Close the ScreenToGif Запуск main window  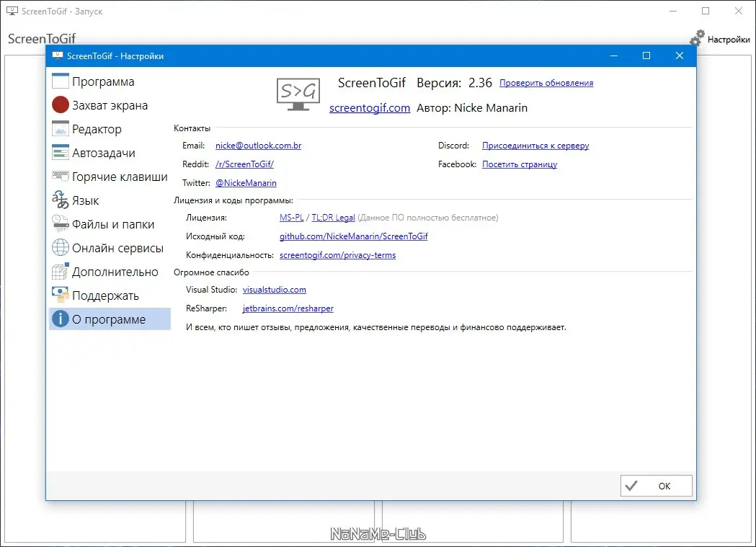738,11
